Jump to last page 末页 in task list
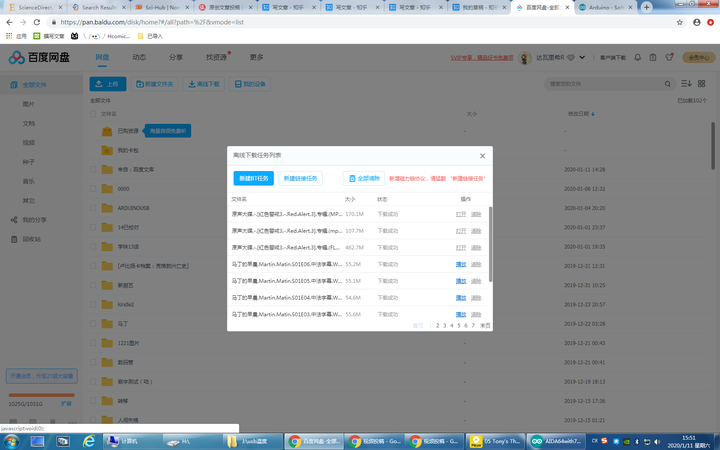Image resolution: width=720 pixels, height=450 pixels. point(485,326)
